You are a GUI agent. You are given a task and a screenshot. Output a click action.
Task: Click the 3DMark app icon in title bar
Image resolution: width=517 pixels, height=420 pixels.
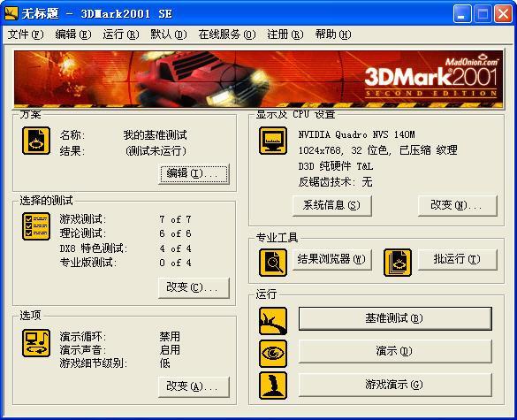point(11,14)
